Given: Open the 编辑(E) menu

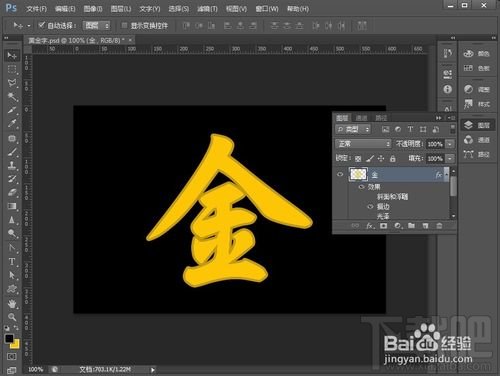Looking at the screenshot, I should (x=65, y=9).
